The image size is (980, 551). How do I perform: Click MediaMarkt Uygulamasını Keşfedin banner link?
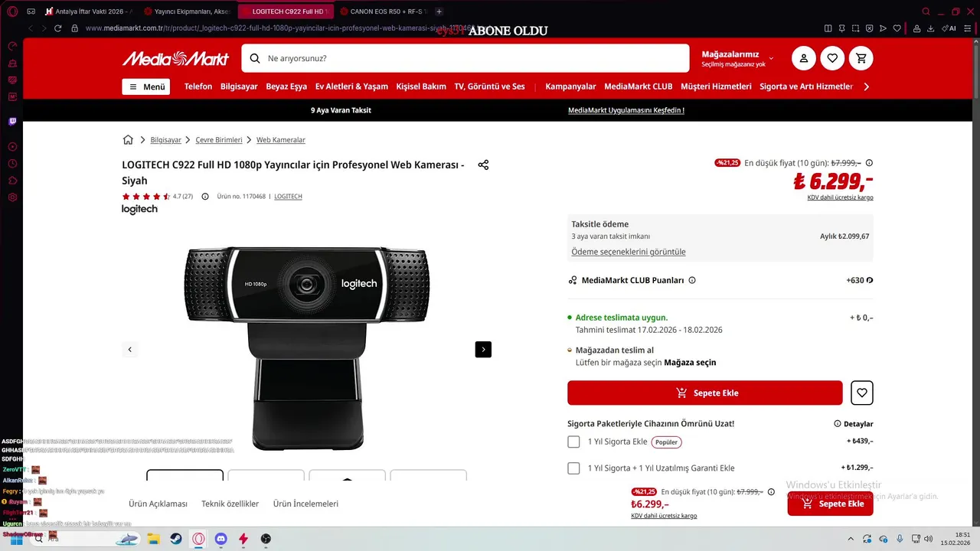tap(626, 110)
